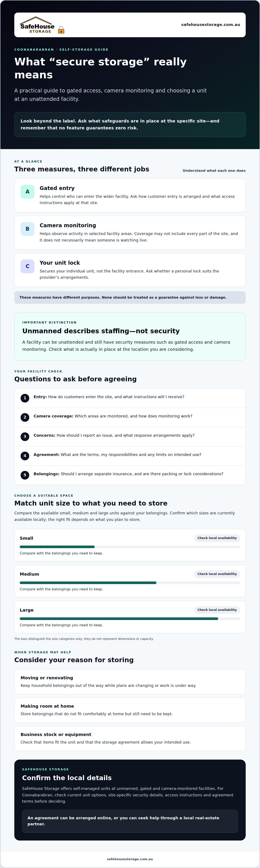Click the number 5 Belongings question badge
The height and width of the screenshot is (868, 260).
[x=25, y=475]
